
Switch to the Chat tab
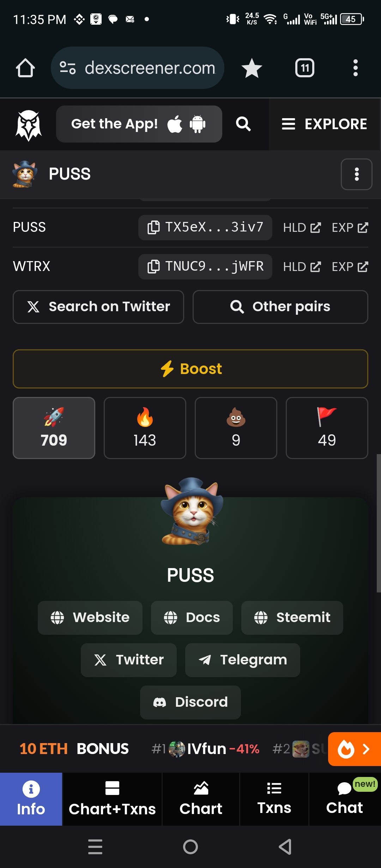tap(345, 799)
